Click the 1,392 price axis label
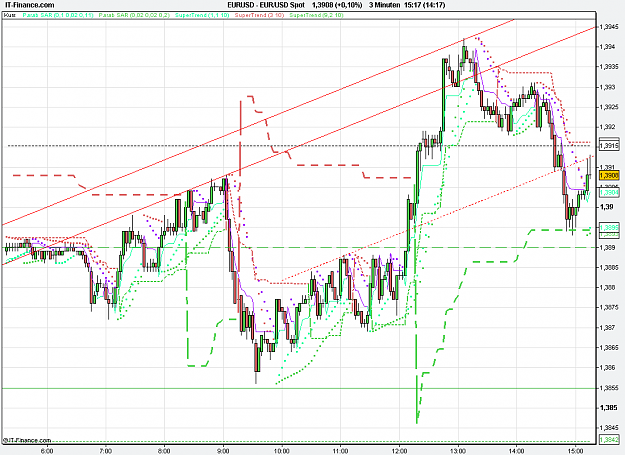 pyautogui.click(x=607, y=127)
